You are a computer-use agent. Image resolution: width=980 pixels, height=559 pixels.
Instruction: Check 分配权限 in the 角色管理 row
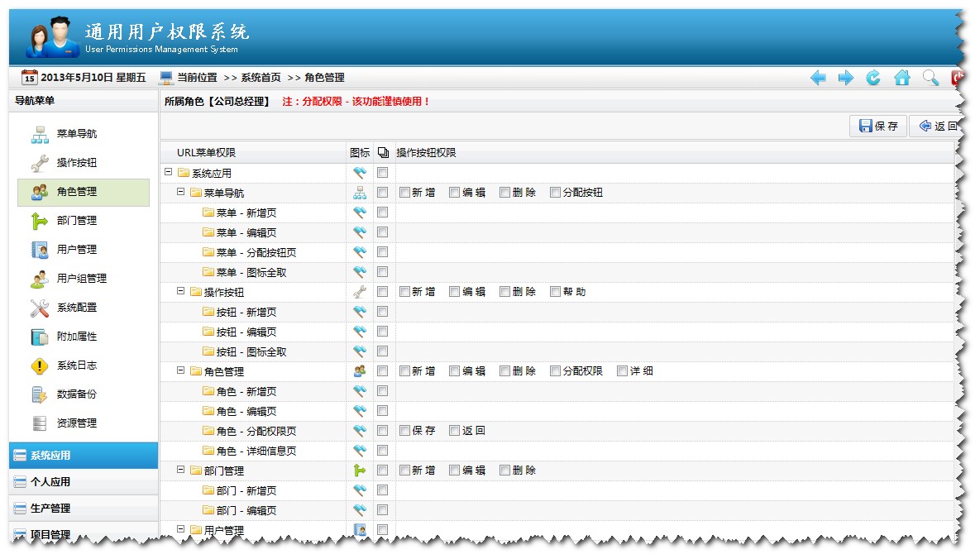555,370
